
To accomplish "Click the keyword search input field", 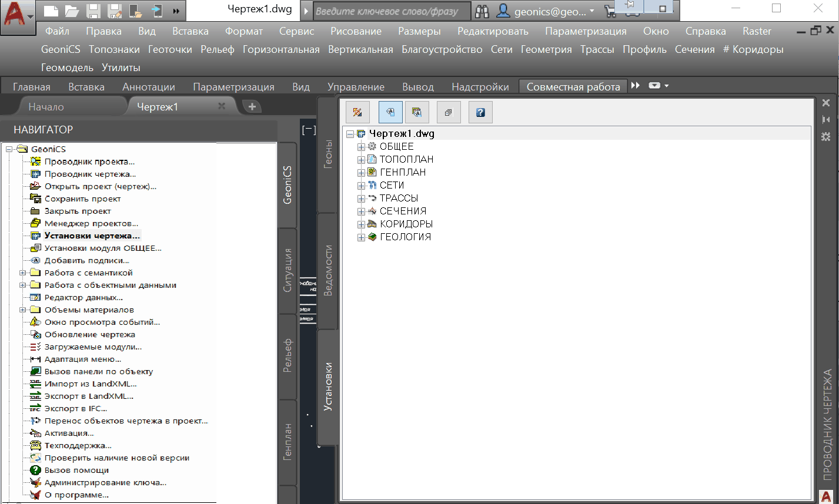I will coord(391,11).
